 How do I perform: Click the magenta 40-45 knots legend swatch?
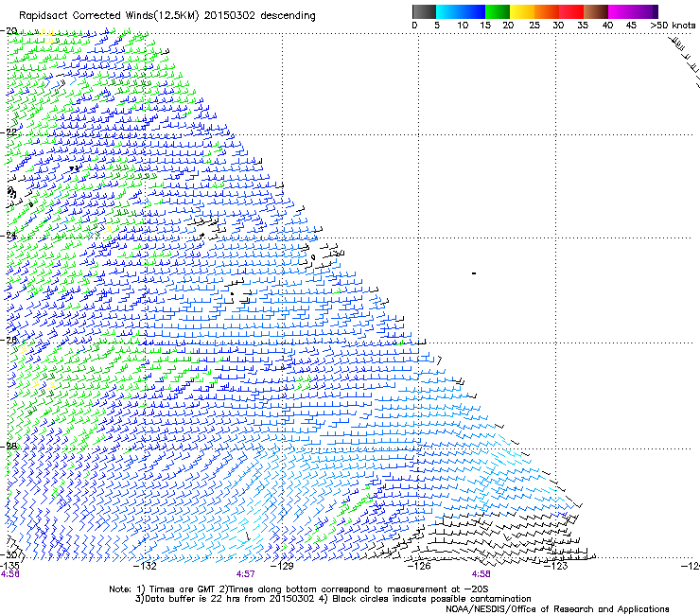(x=621, y=11)
